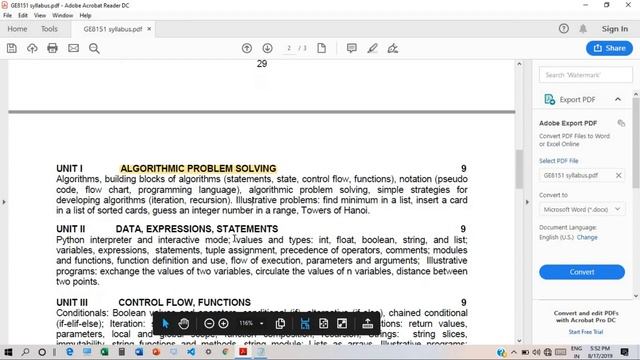Viewport: 640px width, 360px height.
Task: Select the arrow selection tool in floating toolbar
Action: (x=165, y=324)
